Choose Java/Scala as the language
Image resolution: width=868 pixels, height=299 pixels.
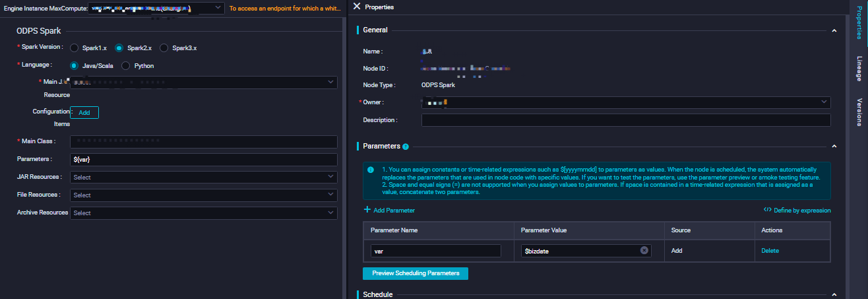[75, 66]
